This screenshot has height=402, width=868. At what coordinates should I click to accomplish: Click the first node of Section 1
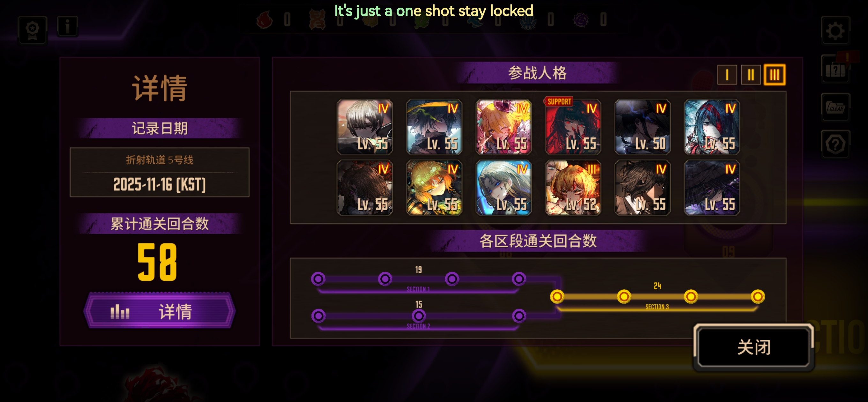(318, 279)
